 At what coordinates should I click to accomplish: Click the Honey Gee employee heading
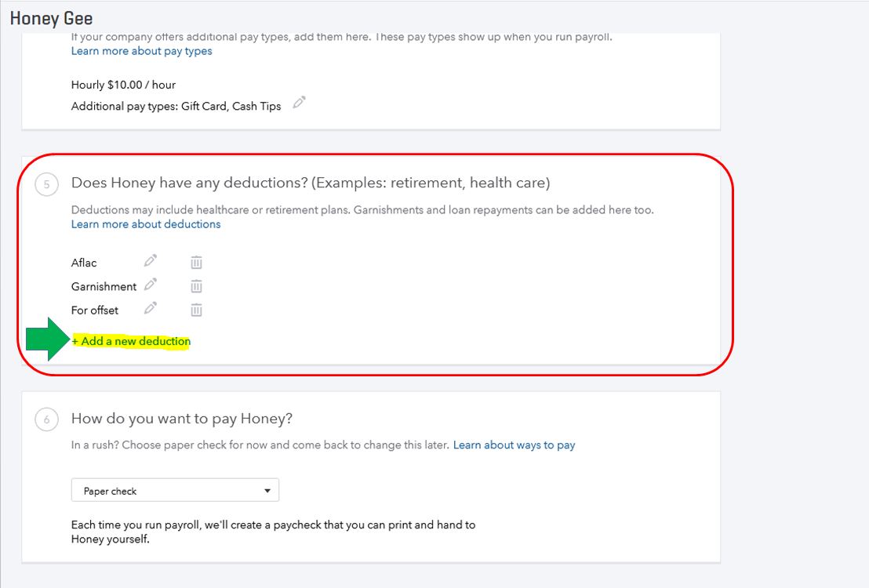pyautogui.click(x=52, y=18)
